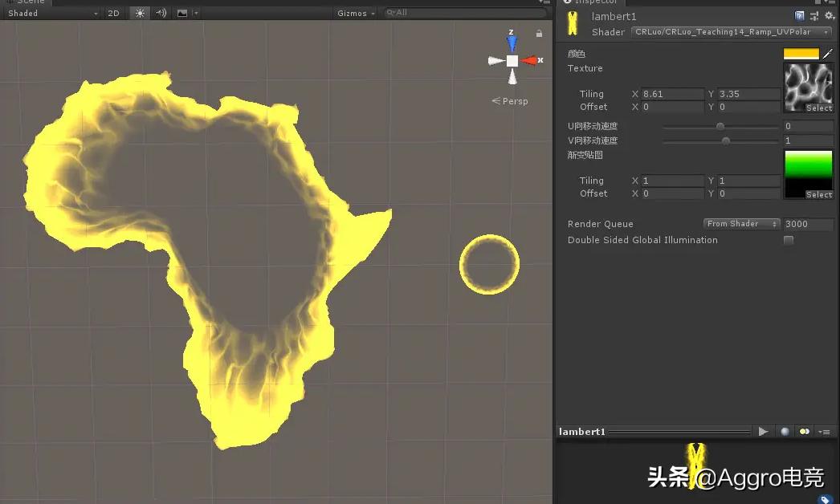The height and width of the screenshot is (504, 840).
Task: Edit 渐变贴图 Offset Y field
Action: (749, 193)
